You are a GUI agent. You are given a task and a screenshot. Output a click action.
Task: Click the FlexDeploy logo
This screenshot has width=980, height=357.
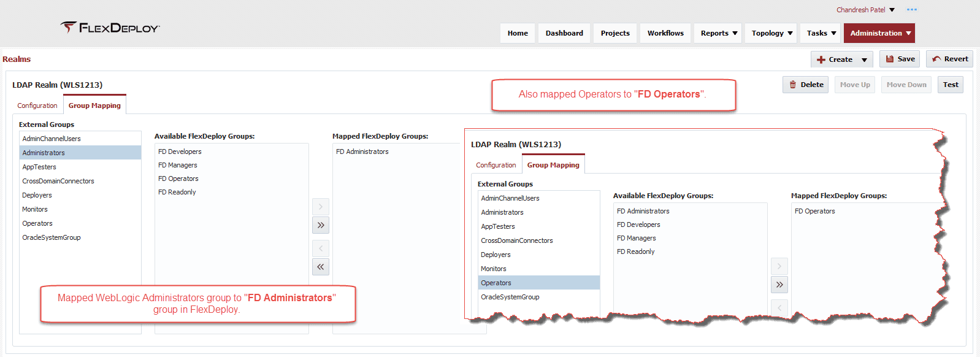click(110, 28)
